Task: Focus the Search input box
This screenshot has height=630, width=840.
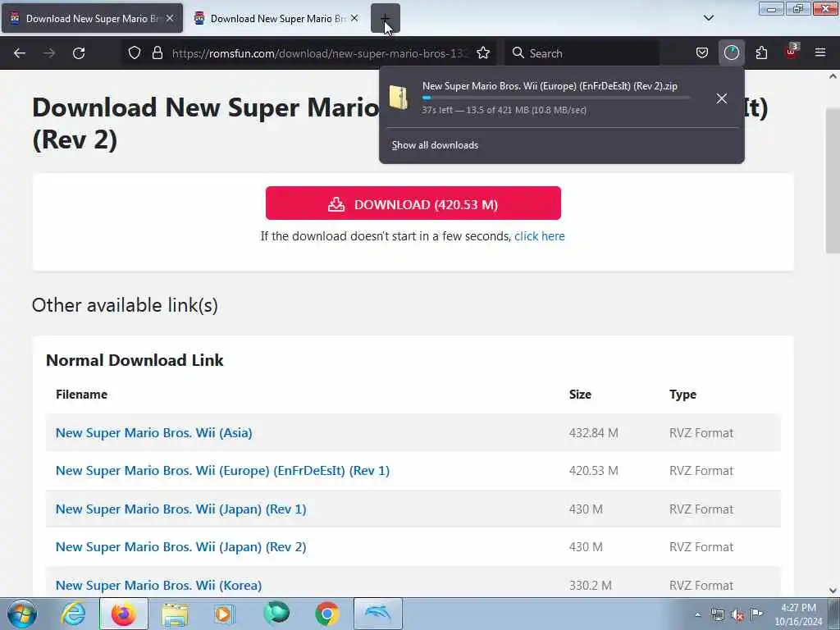Action: pos(582,53)
